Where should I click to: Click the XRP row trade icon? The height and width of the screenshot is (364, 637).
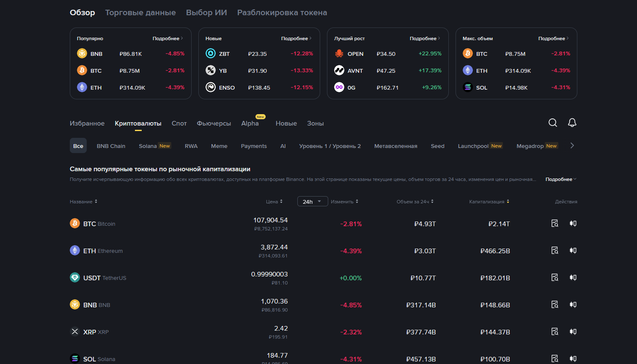(573, 331)
